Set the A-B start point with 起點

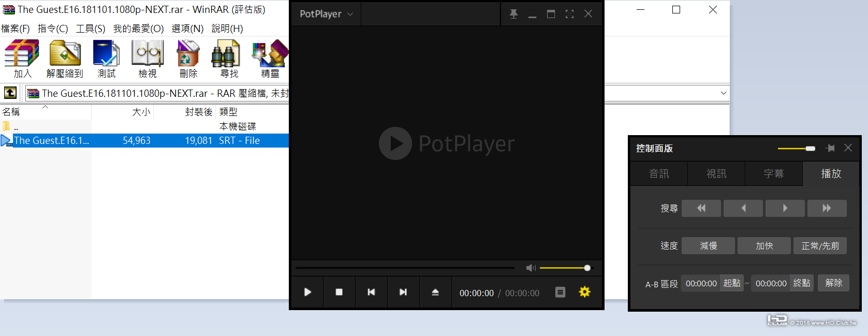[732, 283]
